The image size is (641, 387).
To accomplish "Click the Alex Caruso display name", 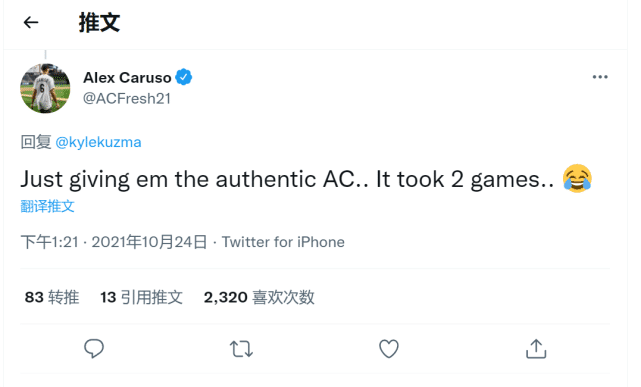I will (x=127, y=77).
